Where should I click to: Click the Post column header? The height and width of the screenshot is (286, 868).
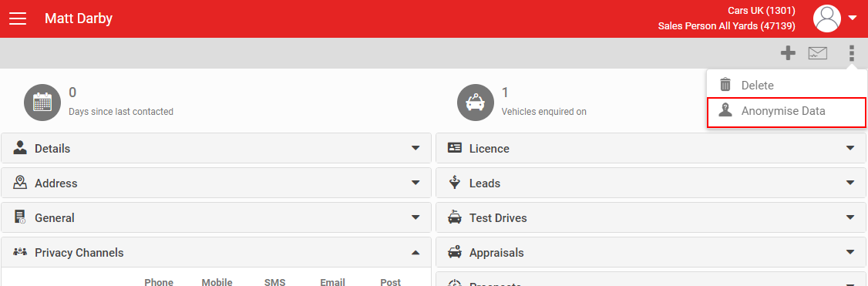tap(391, 282)
